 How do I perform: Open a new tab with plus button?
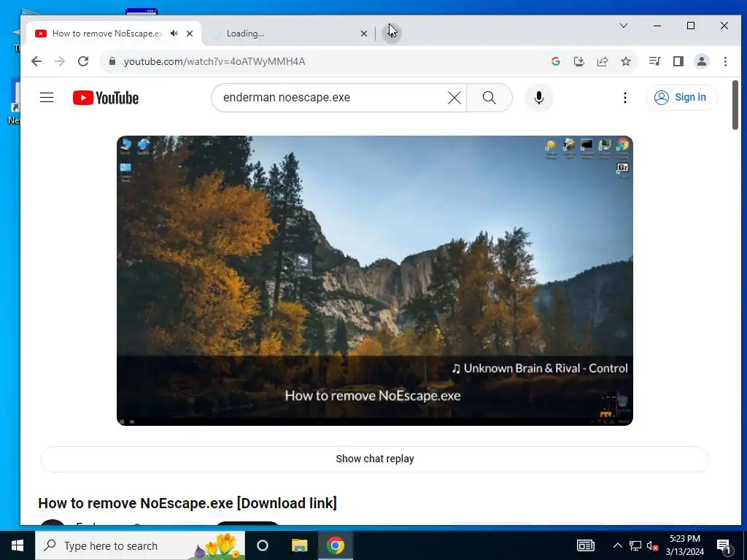pyautogui.click(x=391, y=34)
